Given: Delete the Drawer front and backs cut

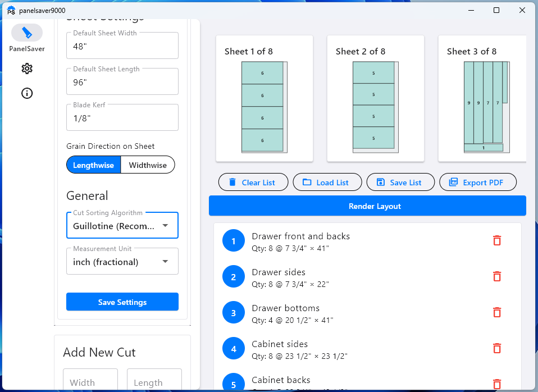Looking at the screenshot, I should pyautogui.click(x=497, y=240).
